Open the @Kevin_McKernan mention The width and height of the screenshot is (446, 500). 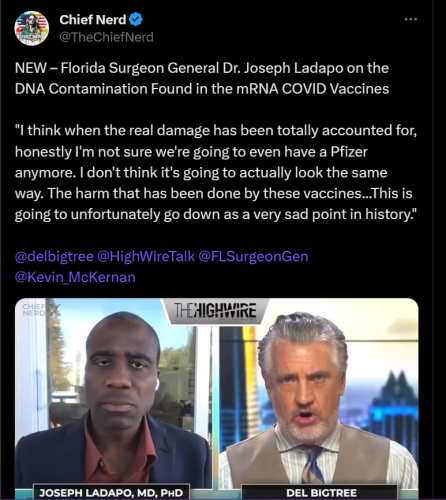[x=75, y=277]
